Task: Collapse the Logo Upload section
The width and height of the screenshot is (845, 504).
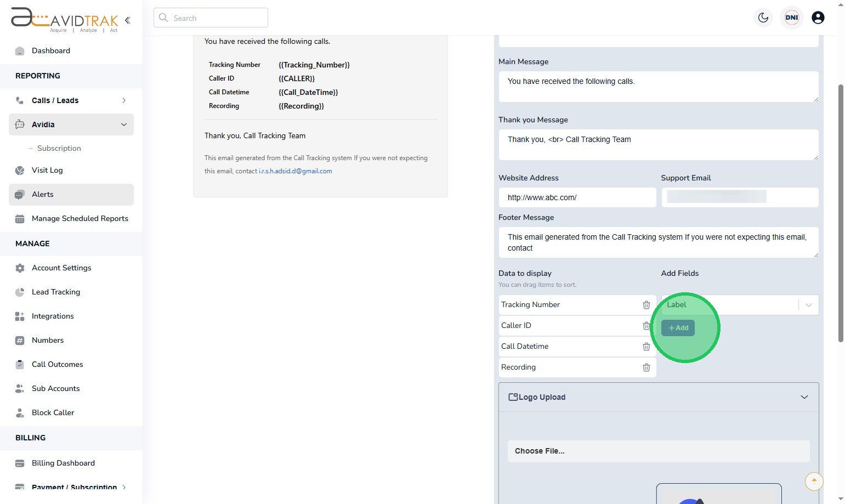Action: [x=804, y=397]
